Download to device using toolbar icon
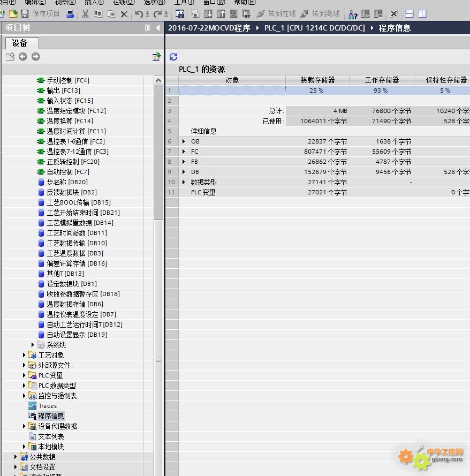Image resolution: width=470 pixels, height=476 pixels. click(x=208, y=14)
